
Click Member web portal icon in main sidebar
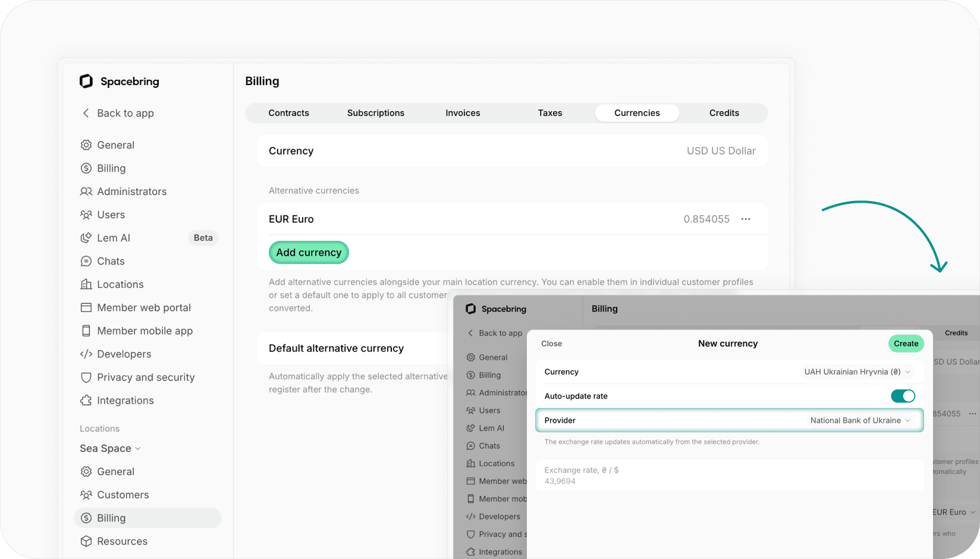coord(86,307)
